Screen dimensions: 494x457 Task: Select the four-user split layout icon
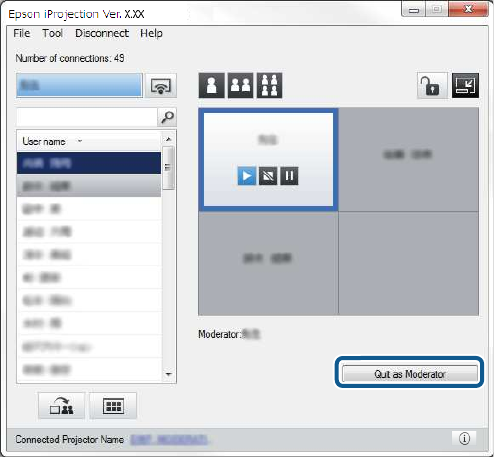(269, 85)
